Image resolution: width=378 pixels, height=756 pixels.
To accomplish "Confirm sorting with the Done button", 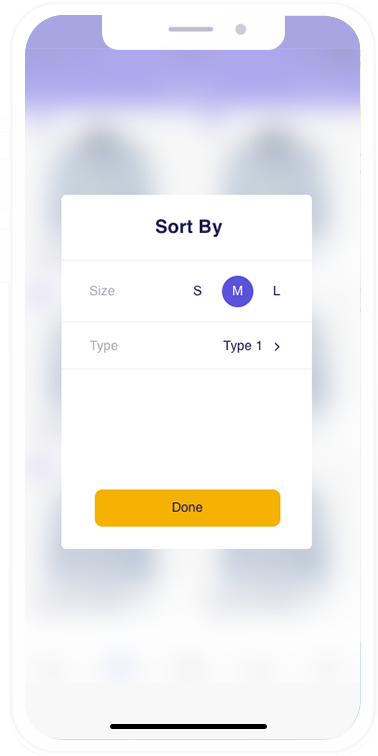I will (x=188, y=508).
